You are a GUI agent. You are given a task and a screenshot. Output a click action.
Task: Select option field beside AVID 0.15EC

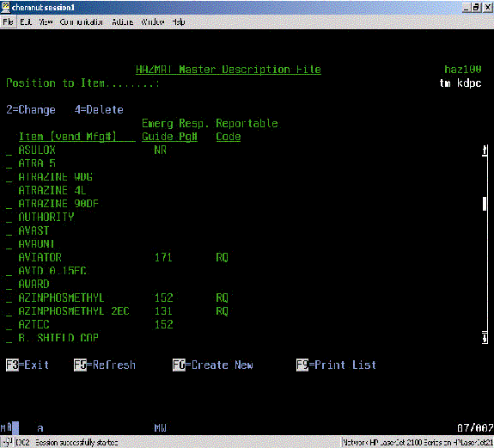click(9, 271)
